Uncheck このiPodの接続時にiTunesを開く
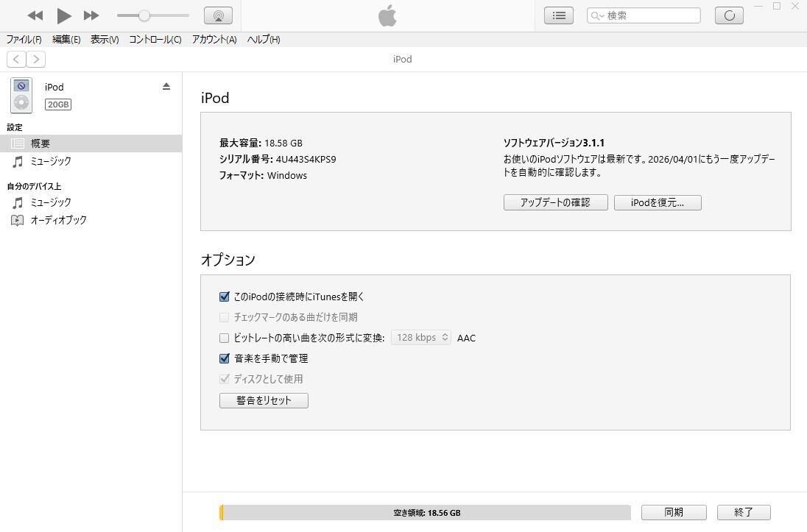 tap(225, 297)
